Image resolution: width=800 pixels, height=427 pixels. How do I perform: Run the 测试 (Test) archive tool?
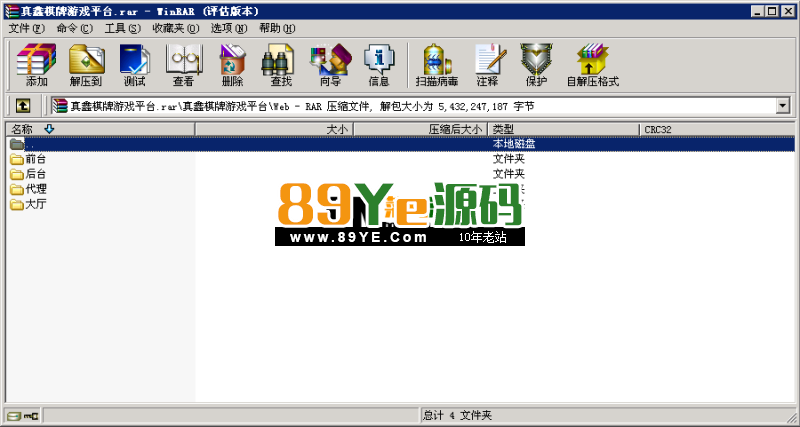pos(134,65)
